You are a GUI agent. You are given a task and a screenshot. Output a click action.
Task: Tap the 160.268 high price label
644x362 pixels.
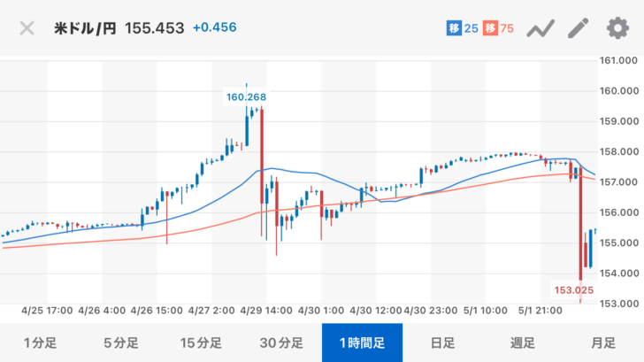pyautogui.click(x=246, y=97)
